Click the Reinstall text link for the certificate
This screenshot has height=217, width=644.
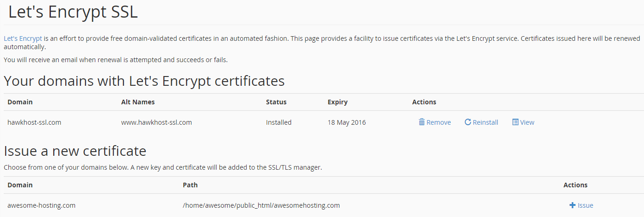(x=485, y=122)
